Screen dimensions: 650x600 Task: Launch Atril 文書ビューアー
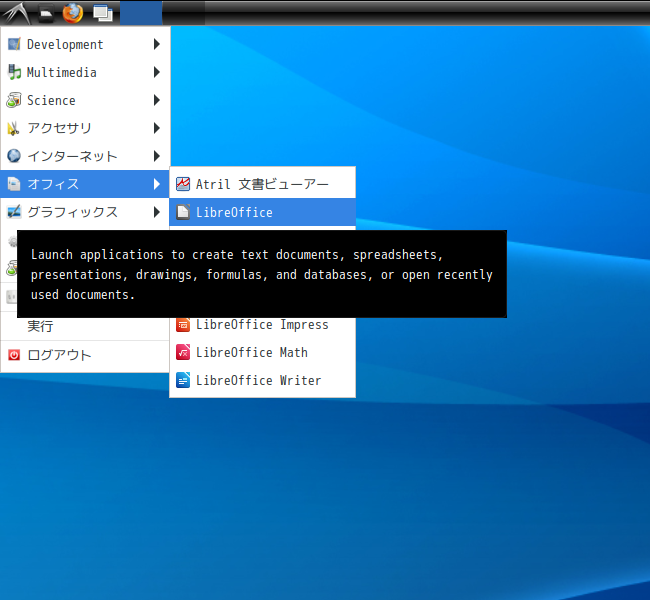point(262,184)
